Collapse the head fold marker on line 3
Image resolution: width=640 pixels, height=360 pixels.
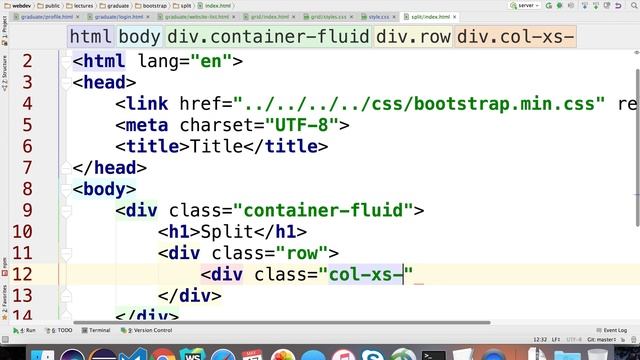coord(66,83)
